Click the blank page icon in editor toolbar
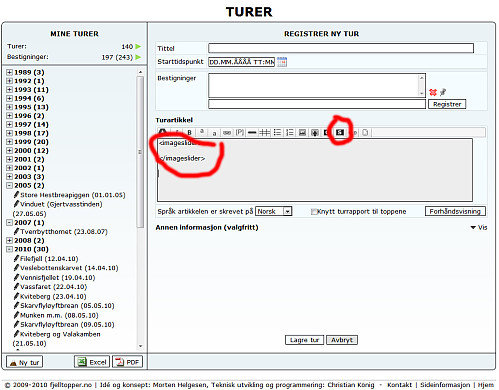499x390 pixels. tap(365, 133)
